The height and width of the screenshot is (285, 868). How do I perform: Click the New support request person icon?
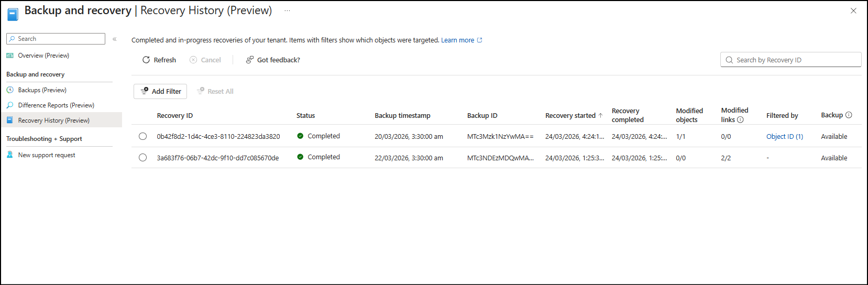tap(10, 155)
